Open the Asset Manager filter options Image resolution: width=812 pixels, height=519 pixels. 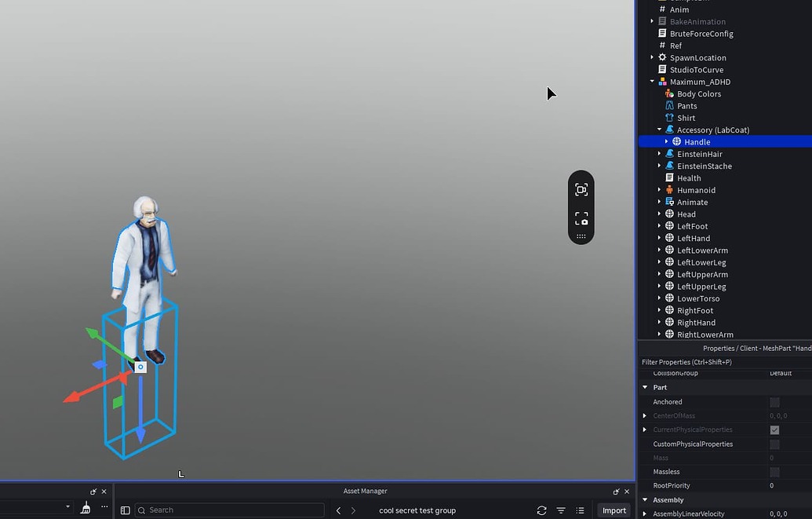[x=561, y=510]
